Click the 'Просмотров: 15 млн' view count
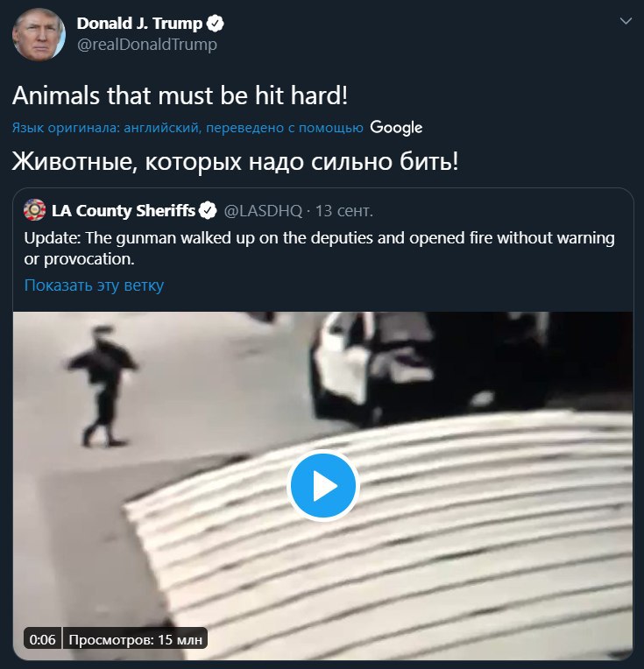Screen dimensions: 644x669 tap(136, 639)
